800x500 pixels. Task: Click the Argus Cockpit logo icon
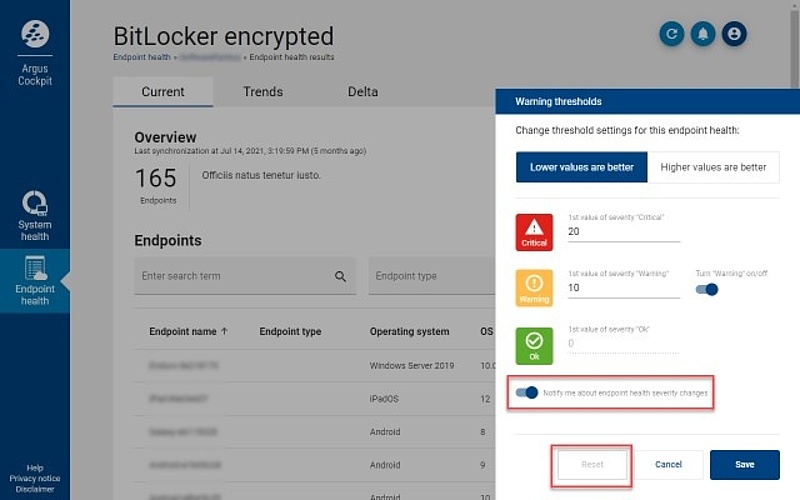[x=35, y=34]
